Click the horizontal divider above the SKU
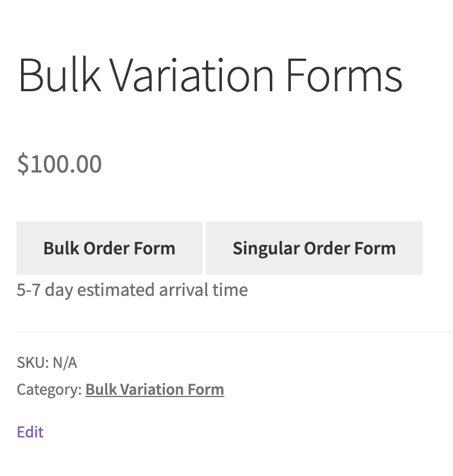 (234, 332)
